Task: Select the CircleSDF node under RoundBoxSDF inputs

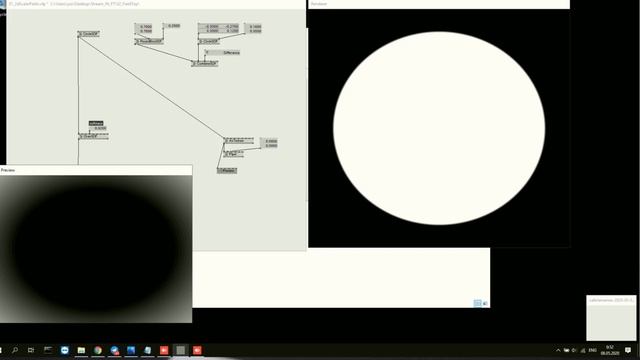Action: (x=209, y=41)
